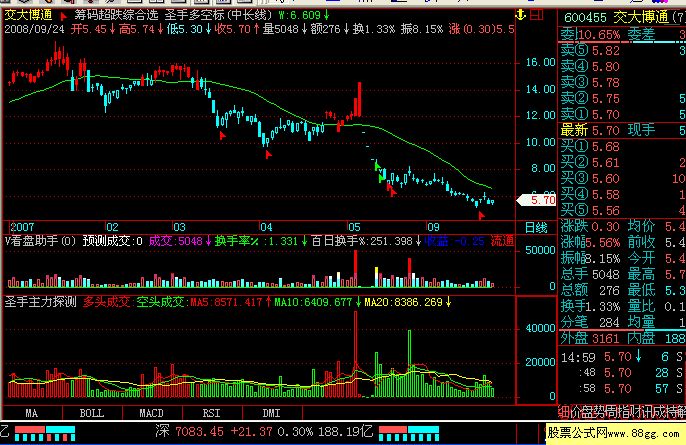Click the red flag icon beside 交大博通 title

64,16
